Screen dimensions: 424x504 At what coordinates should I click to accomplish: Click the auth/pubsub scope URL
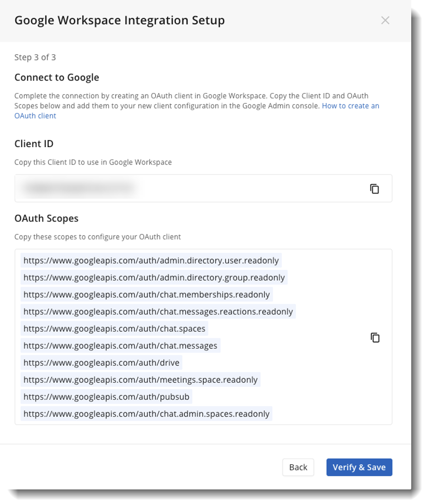[106, 397]
